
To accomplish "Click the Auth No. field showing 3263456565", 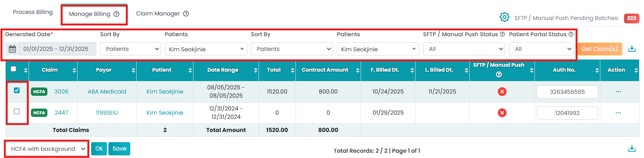I will tap(567, 92).
